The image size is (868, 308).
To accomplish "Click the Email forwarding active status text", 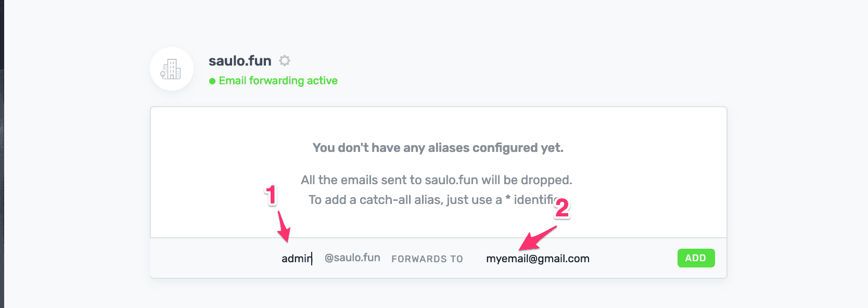I will click(278, 81).
